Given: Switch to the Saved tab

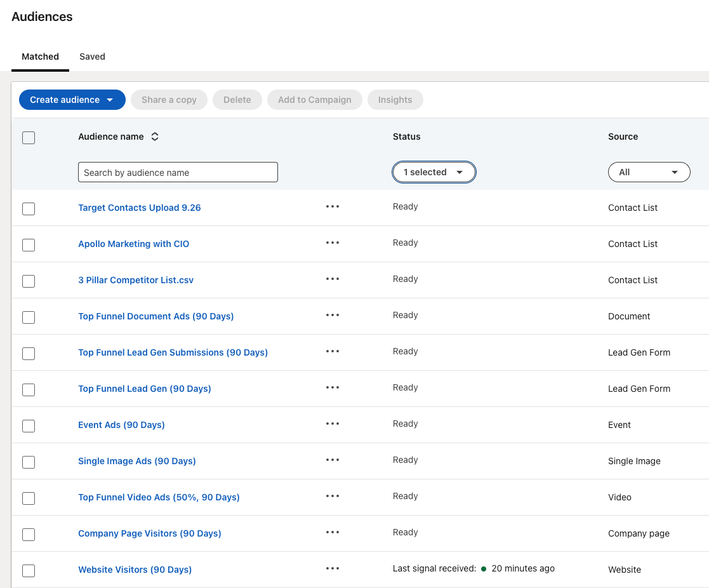Looking at the screenshot, I should [92, 57].
